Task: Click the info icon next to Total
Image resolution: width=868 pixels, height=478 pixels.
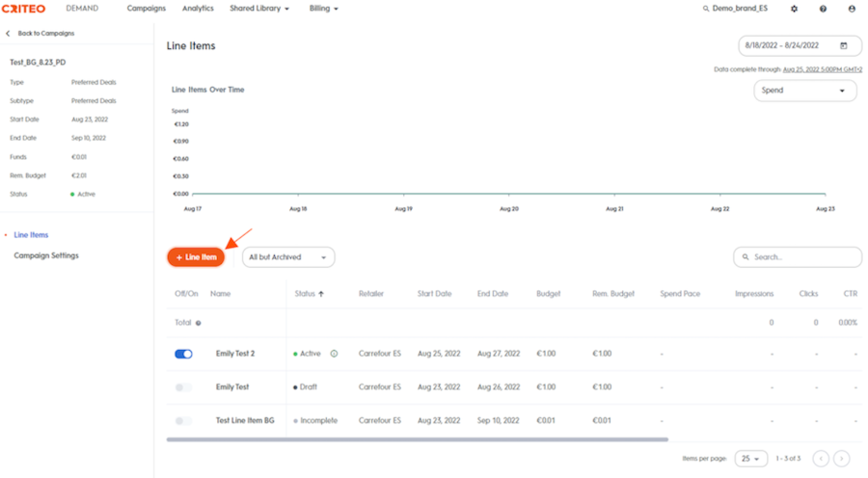Action: (x=198, y=323)
